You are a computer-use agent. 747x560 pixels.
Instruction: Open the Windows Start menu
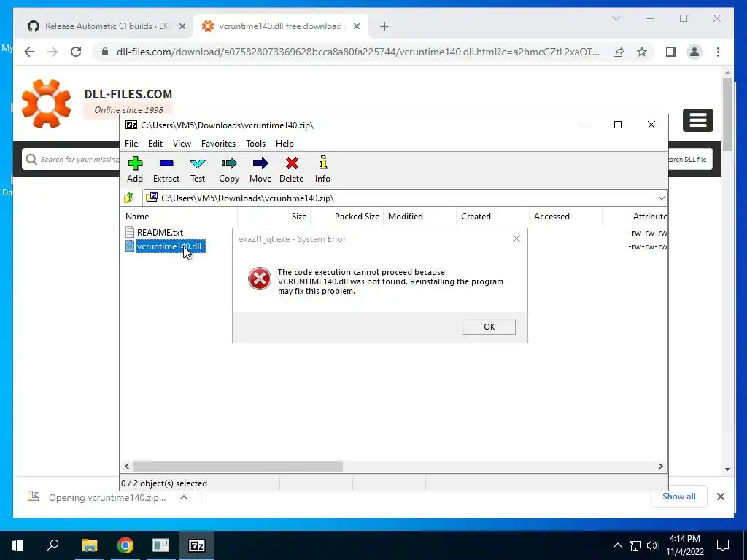point(18,545)
